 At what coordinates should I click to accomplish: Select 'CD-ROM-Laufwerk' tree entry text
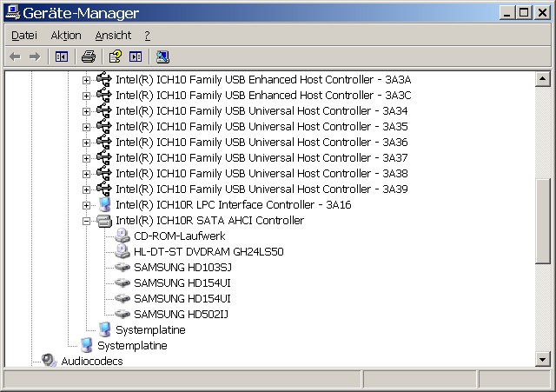[x=180, y=236]
